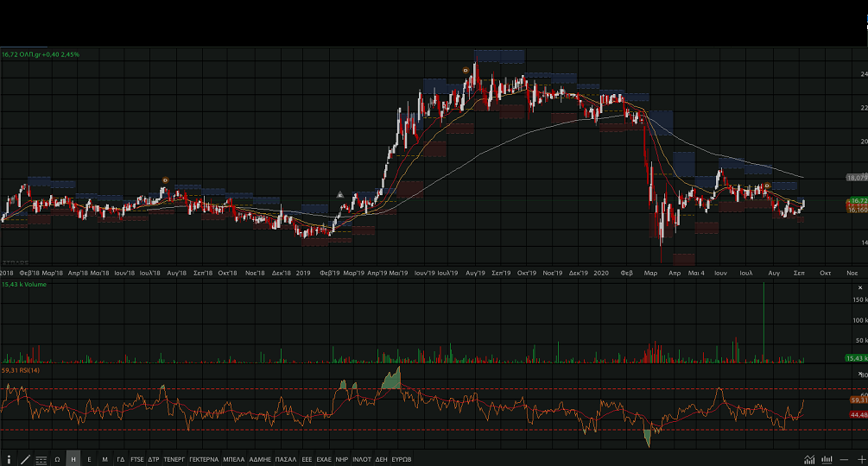868x466 pixels.
Task: Select the E (weekly) timeframe
Action: tap(89, 459)
